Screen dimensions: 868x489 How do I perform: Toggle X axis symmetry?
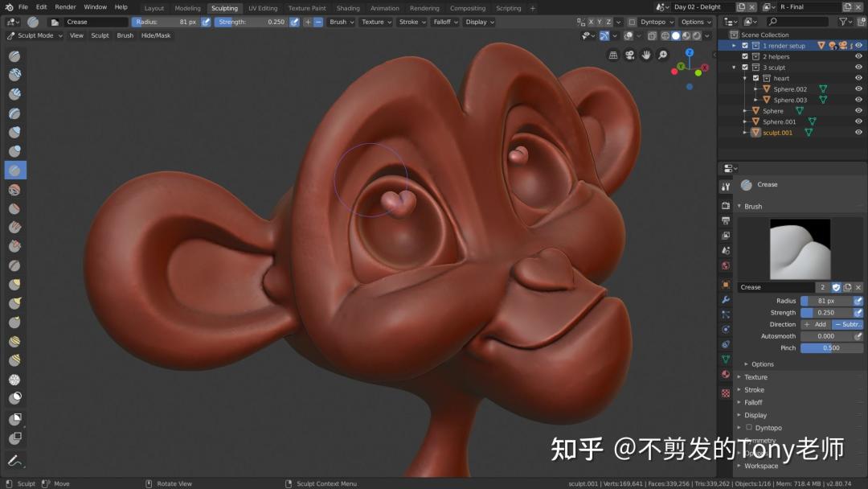coord(591,23)
